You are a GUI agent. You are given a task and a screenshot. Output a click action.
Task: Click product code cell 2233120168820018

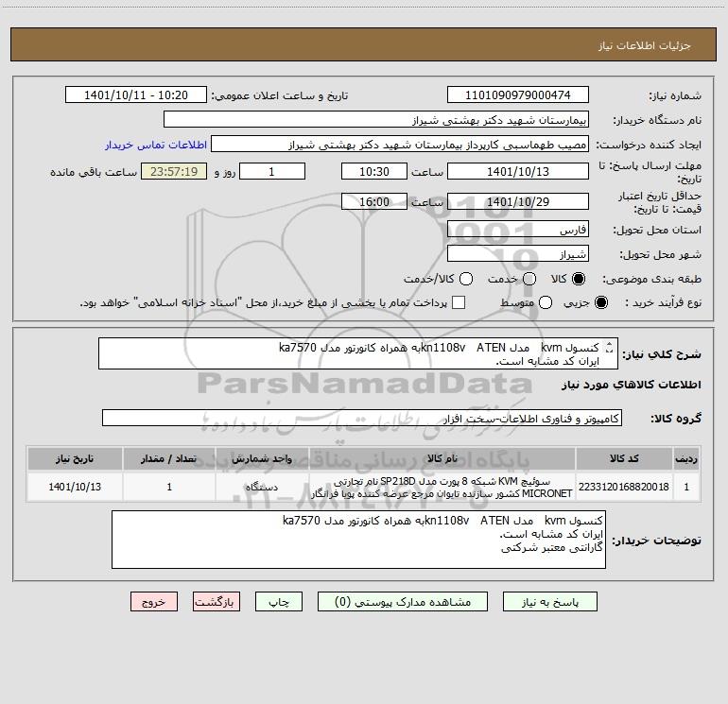pyautogui.click(x=624, y=487)
